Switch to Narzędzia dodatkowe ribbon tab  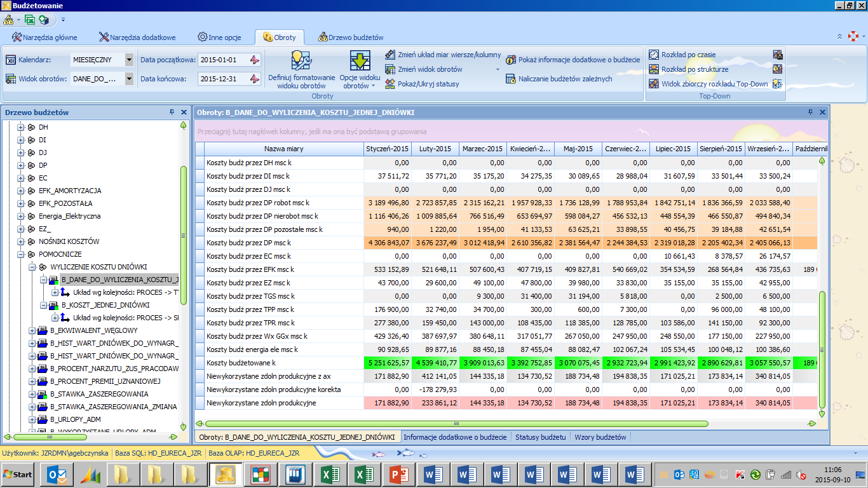click(138, 37)
